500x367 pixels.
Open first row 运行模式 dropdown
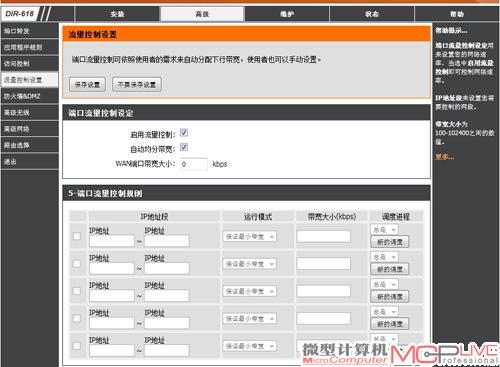coord(250,237)
